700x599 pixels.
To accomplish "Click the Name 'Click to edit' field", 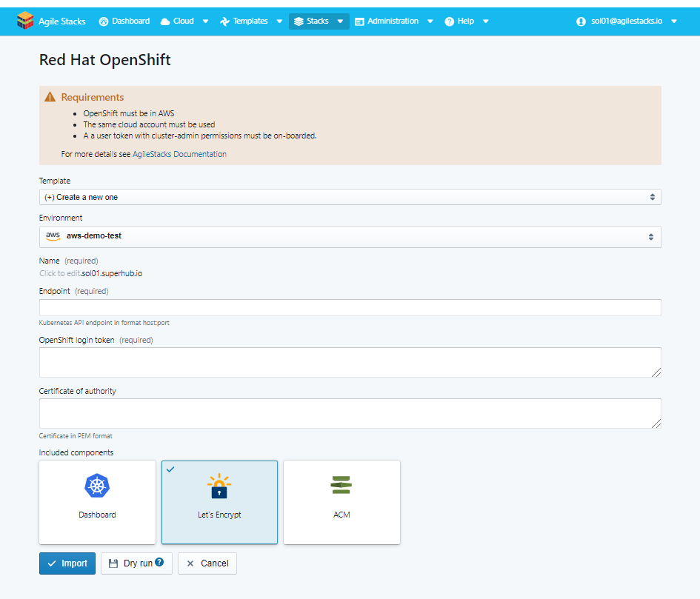I will point(60,273).
